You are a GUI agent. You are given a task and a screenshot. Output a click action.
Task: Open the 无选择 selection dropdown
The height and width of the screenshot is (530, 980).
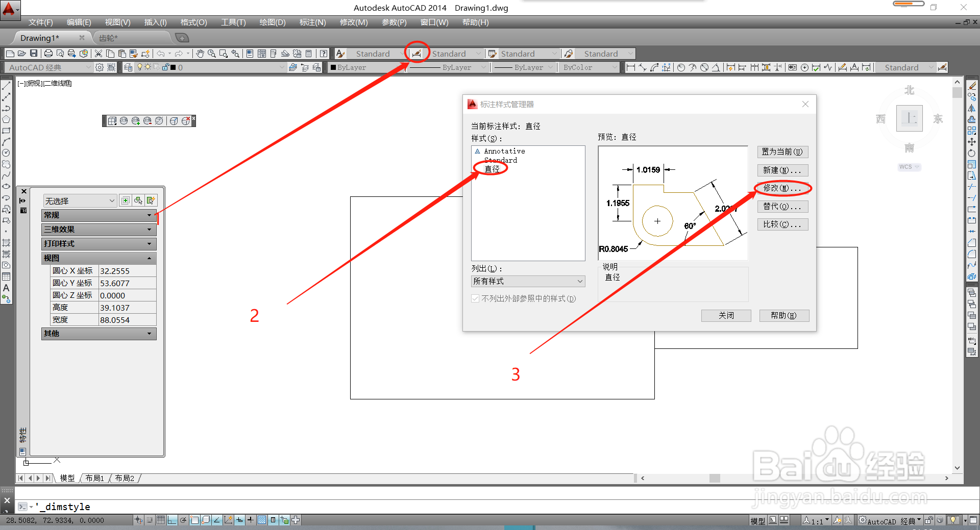80,201
